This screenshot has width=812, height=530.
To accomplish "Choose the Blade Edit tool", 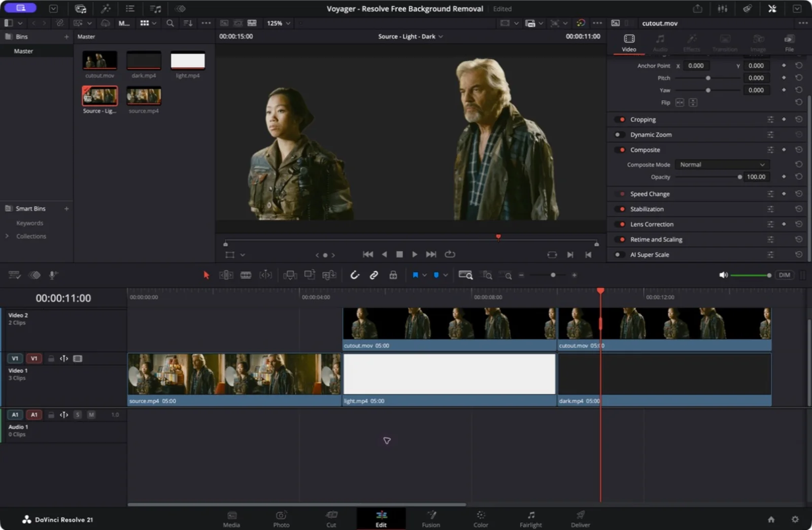I will 246,275.
